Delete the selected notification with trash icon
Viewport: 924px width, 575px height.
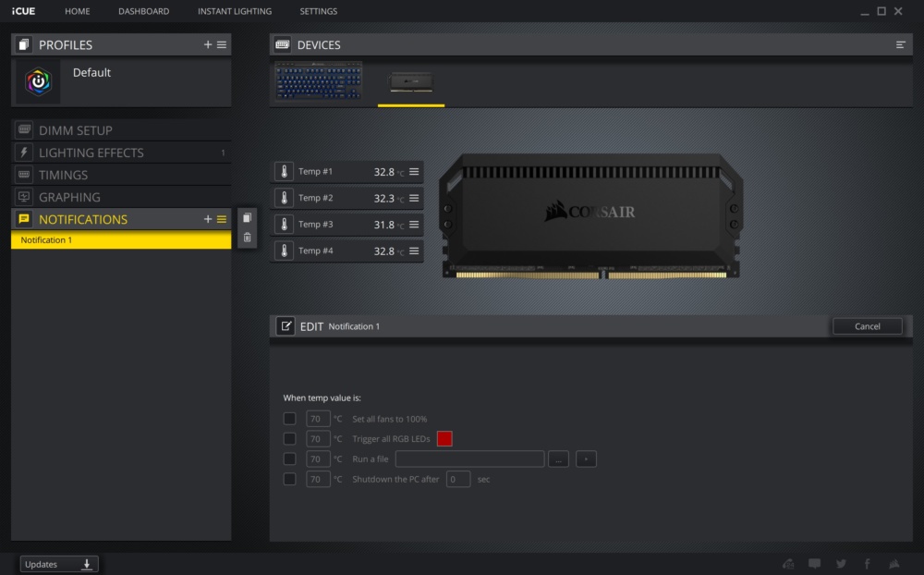(x=247, y=238)
